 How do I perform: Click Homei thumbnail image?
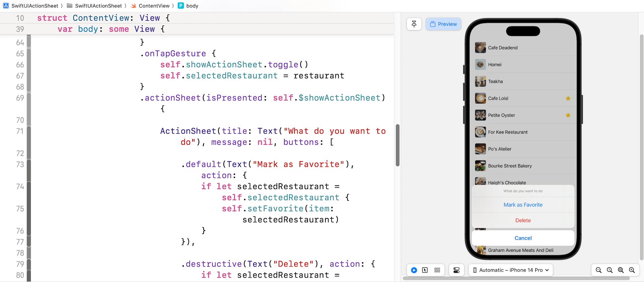point(480,64)
